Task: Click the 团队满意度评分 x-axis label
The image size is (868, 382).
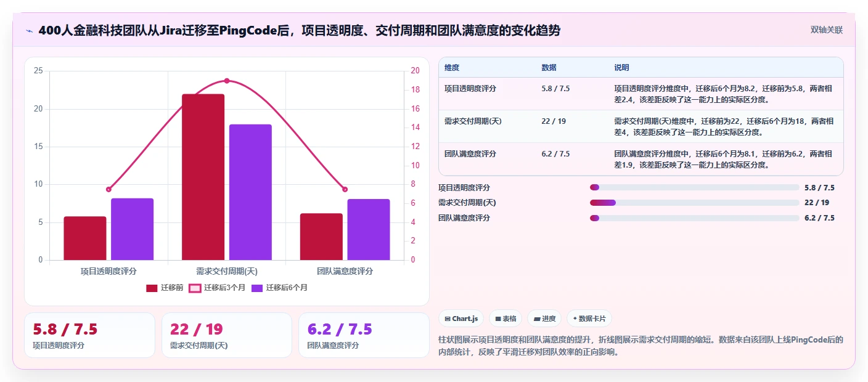Action: pyautogui.click(x=345, y=271)
